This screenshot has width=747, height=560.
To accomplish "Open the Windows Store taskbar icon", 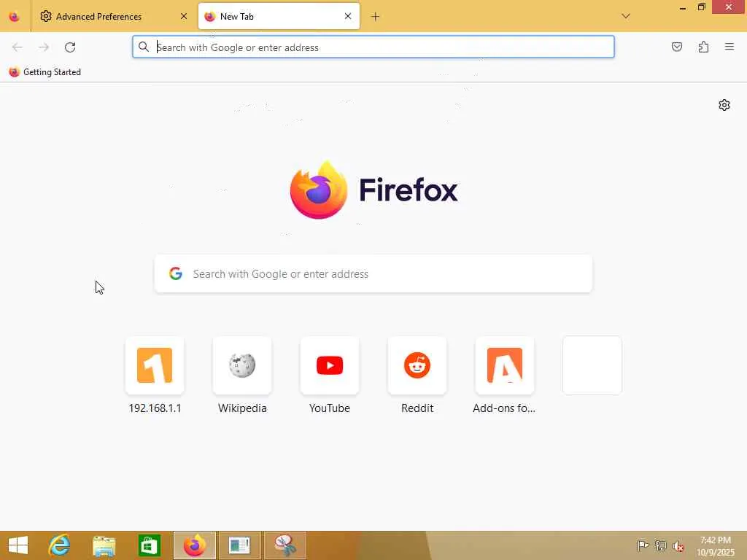I will [x=149, y=545].
